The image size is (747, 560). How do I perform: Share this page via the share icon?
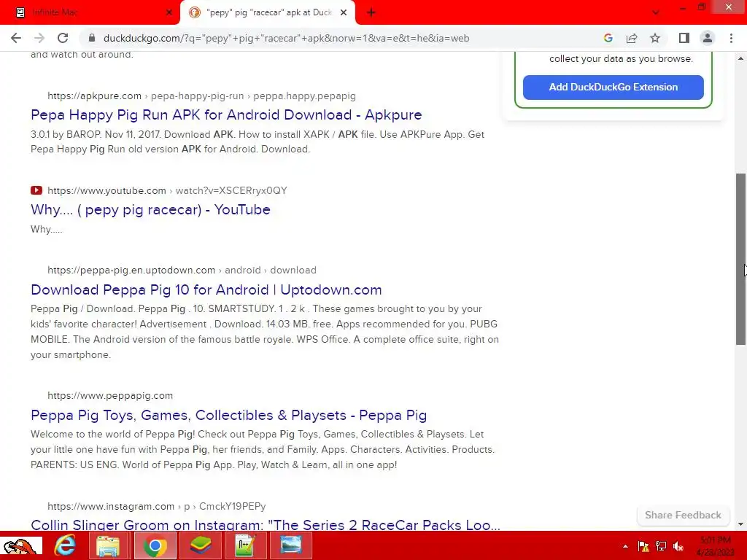(632, 38)
